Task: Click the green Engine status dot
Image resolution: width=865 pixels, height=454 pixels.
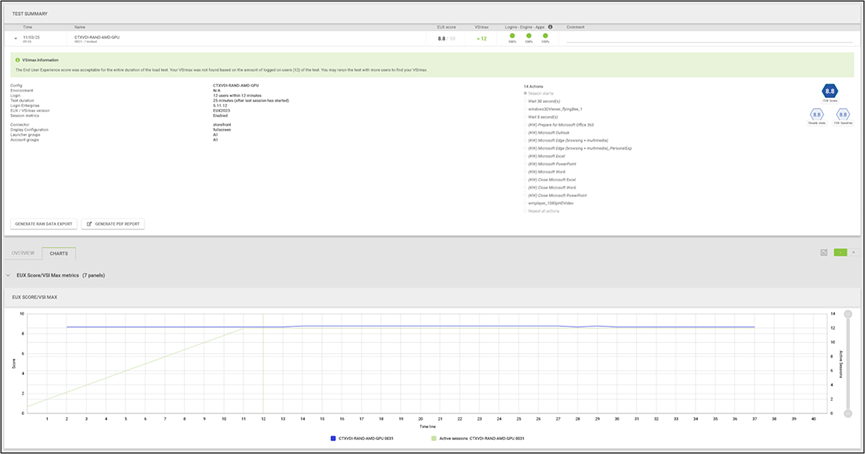Action: [x=529, y=36]
